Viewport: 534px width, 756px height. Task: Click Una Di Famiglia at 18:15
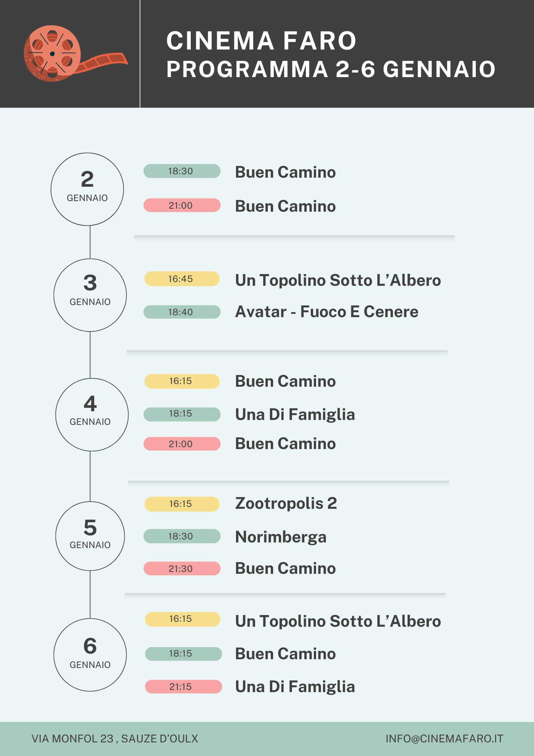pyautogui.click(x=295, y=414)
